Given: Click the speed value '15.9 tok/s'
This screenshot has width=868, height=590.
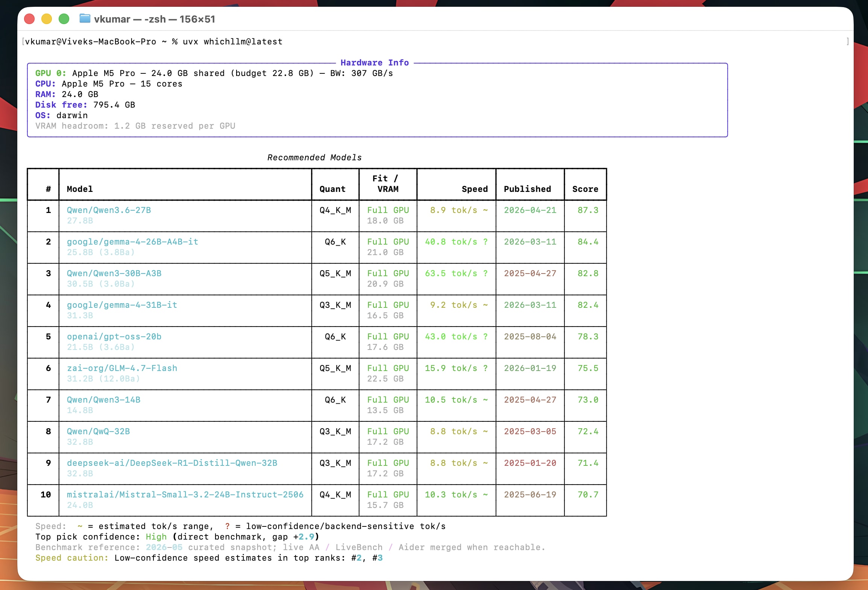Looking at the screenshot, I should (x=451, y=368).
